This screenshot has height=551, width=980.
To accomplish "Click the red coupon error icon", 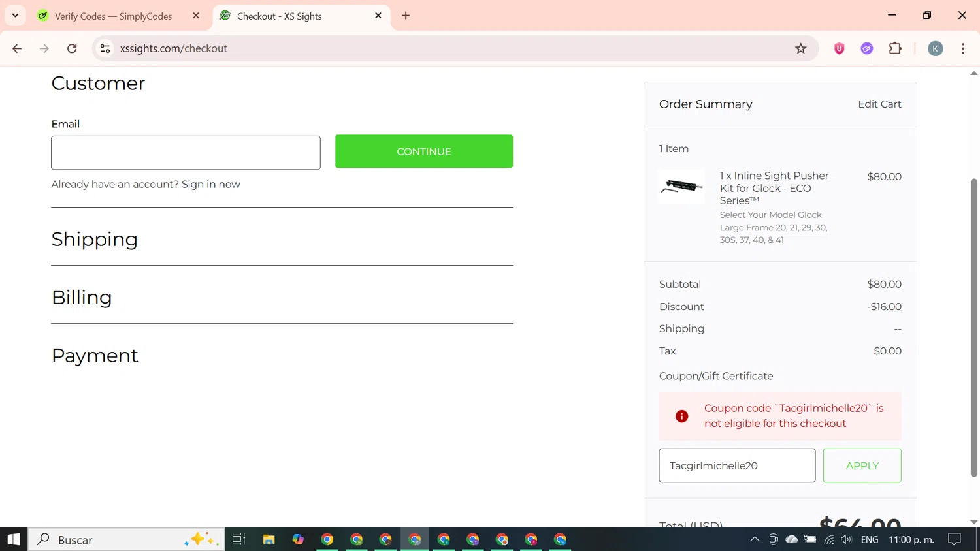I will click(681, 417).
